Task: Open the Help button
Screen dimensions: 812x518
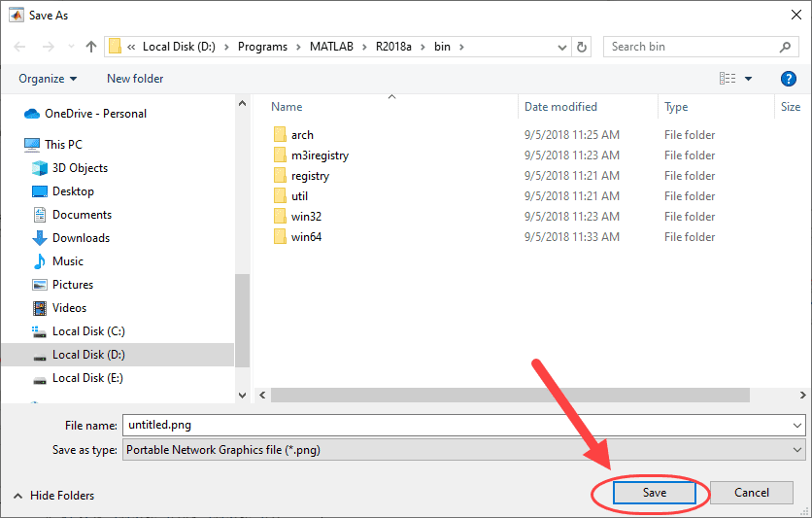Action: pyautogui.click(x=788, y=79)
